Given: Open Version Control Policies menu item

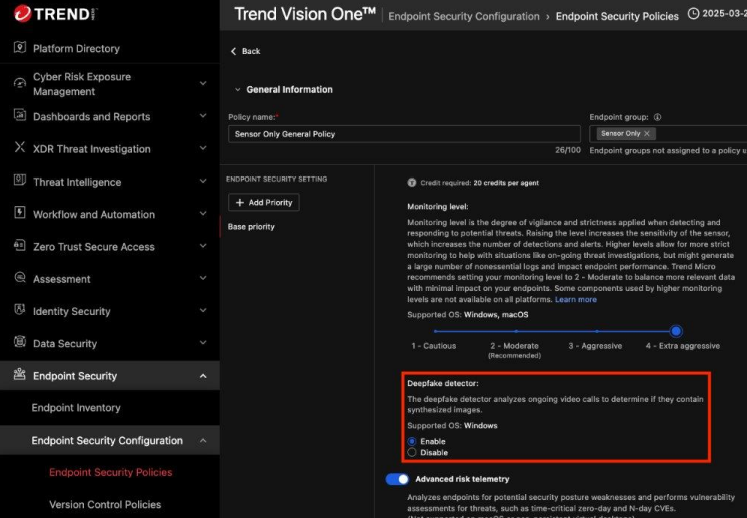Looking at the screenshot, I should [105, 505].
